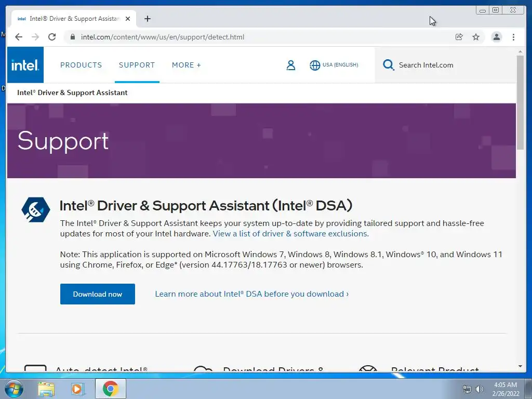Click the taskbar clock showing 4:05 AM
Viewport: 532px width, 399px height.
(506, 389)
